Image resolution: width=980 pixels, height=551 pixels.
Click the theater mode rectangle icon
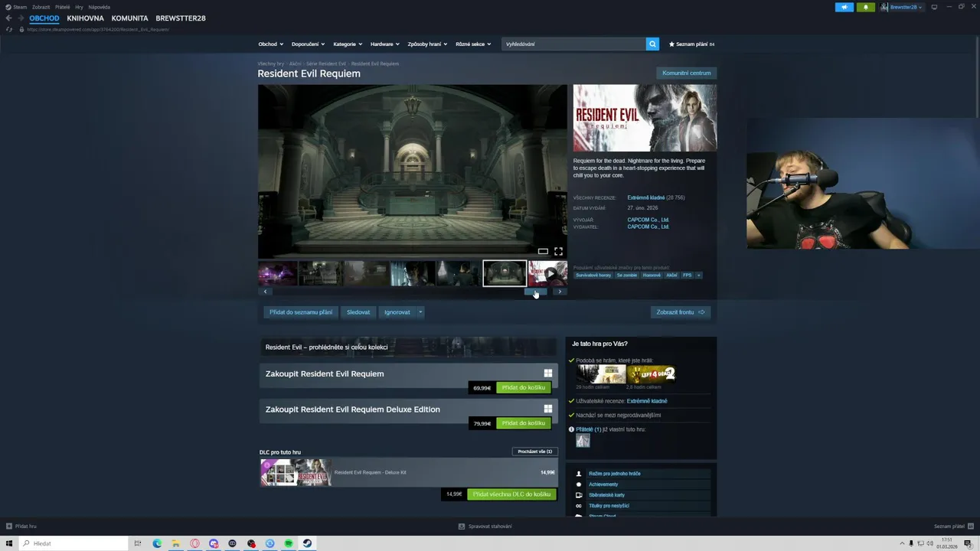[543, 251]
